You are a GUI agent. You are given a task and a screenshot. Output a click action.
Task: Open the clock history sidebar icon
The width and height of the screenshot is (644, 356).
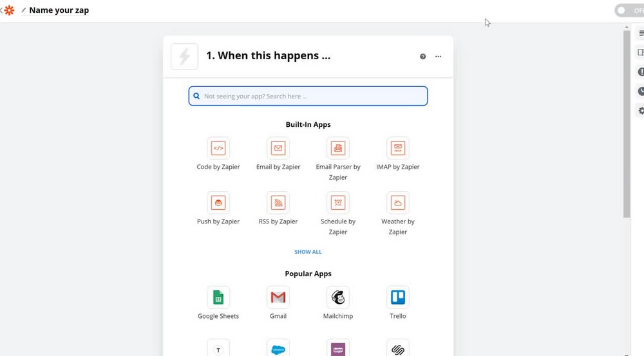pyautogui.click(x=640, y=91)
